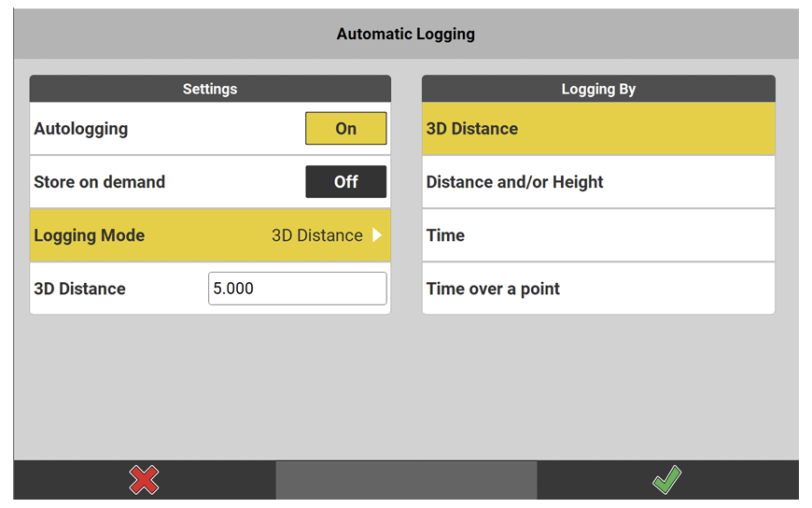Select Time in the Logging By list

pyautogui.click(x=598, y=235)
